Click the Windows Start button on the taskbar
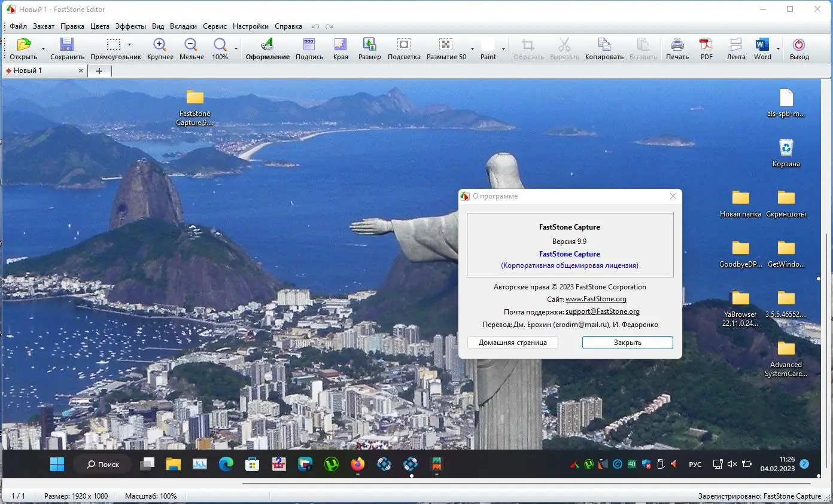This screenshot has width=833, height=504. [57, 464]
